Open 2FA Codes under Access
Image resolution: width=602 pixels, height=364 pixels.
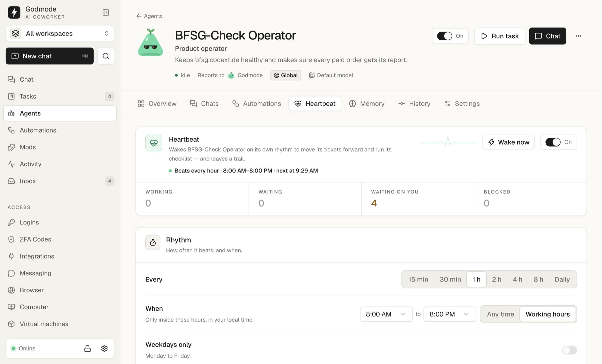coord(60,239)
